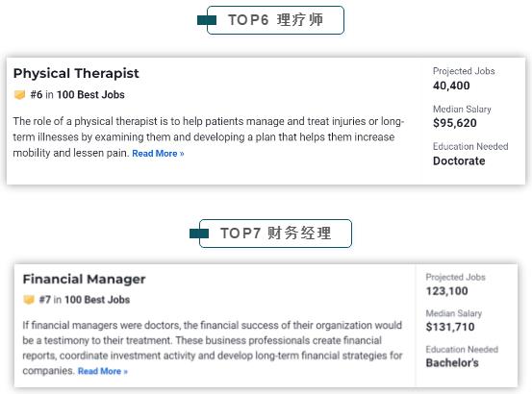
Task: Open Read More link for Financial Manager
Action: pyautogui.click(x=103, y=371)
